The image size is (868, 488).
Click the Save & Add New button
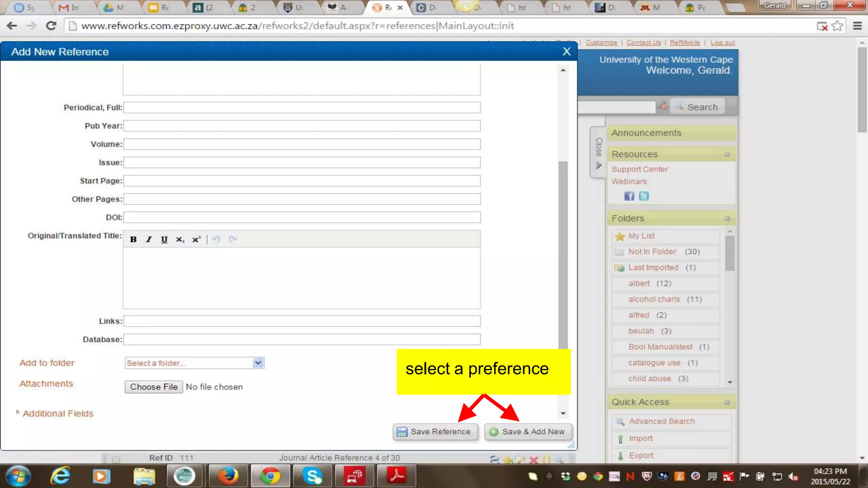[528, 432]
